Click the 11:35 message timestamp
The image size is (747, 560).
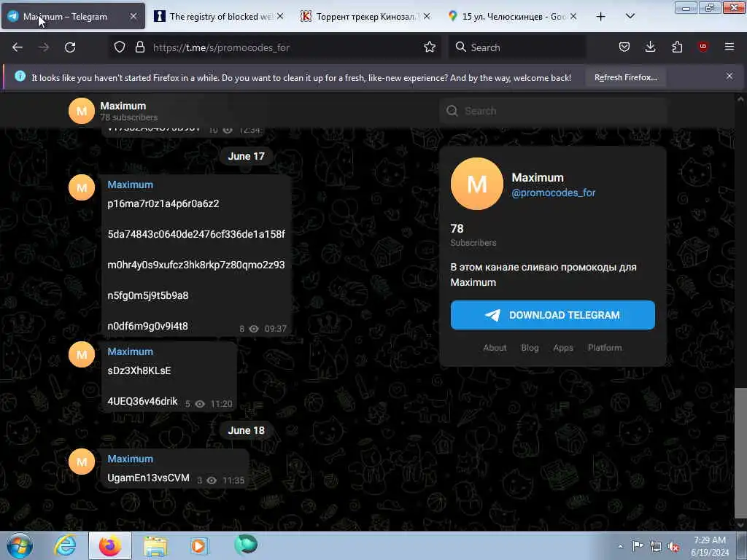pos(233,481)
